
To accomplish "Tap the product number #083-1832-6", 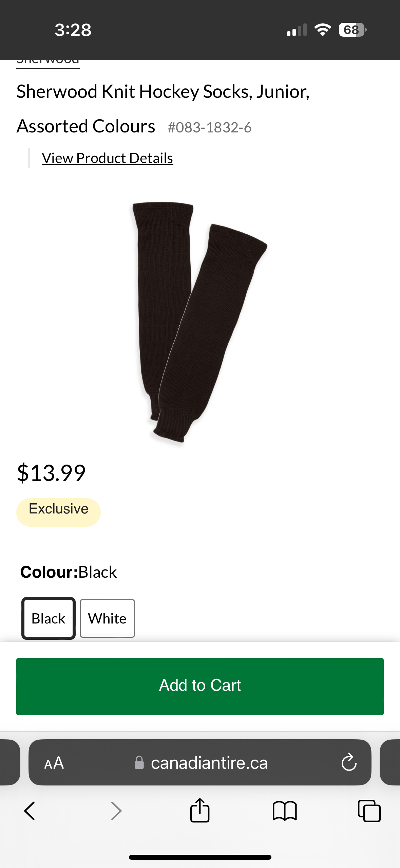I will tap(210, 128).
